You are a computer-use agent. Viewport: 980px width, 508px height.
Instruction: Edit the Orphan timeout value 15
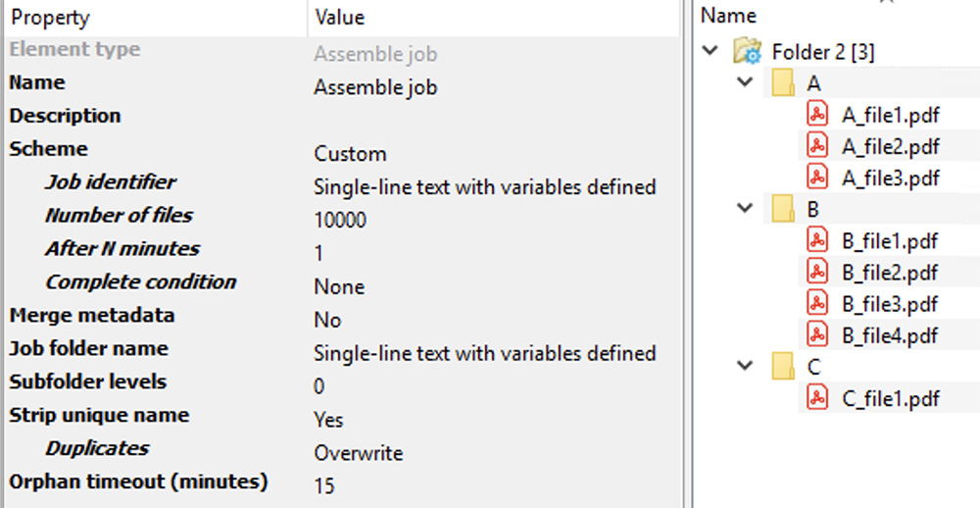click(324, 485)
